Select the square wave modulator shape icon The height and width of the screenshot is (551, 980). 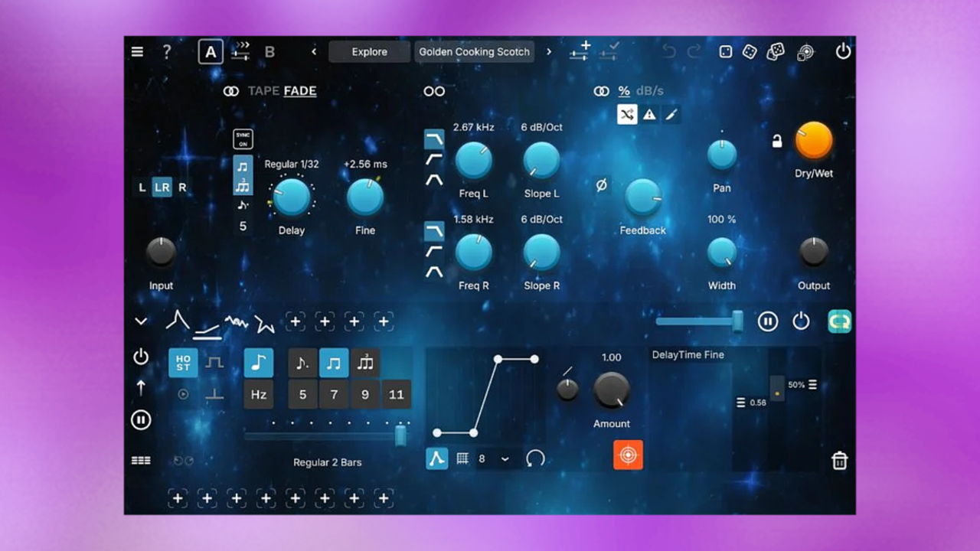click(214, 363)
